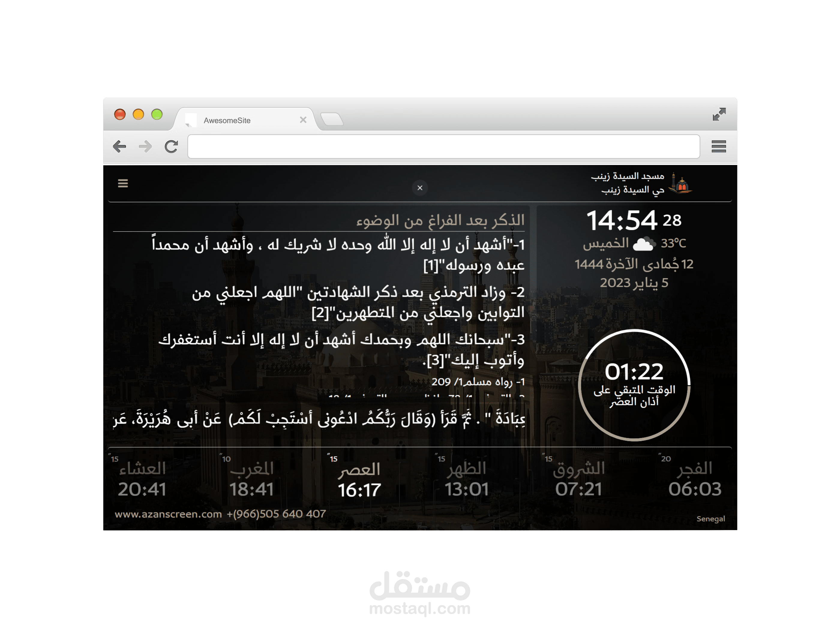The height and width of the screenshot is (630, 840).
Task: Click the cloud weather icon
Action: click(x=644, y=243)
